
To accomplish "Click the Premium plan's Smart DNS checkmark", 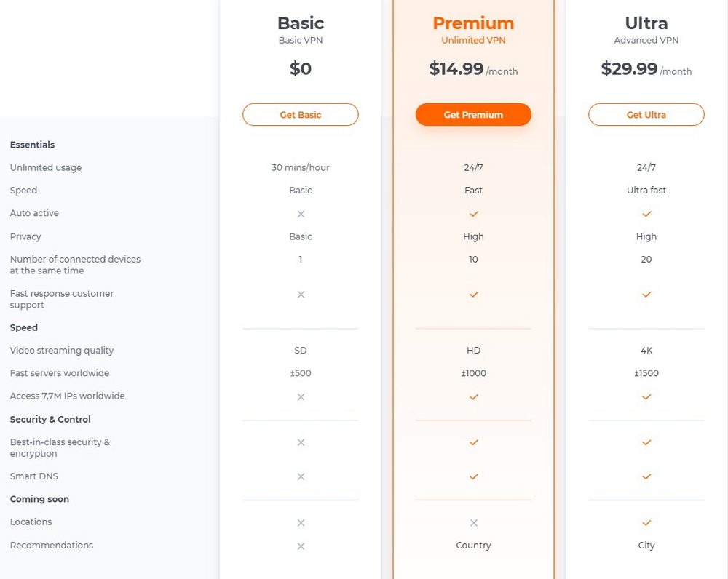I will tap(473, 476).
